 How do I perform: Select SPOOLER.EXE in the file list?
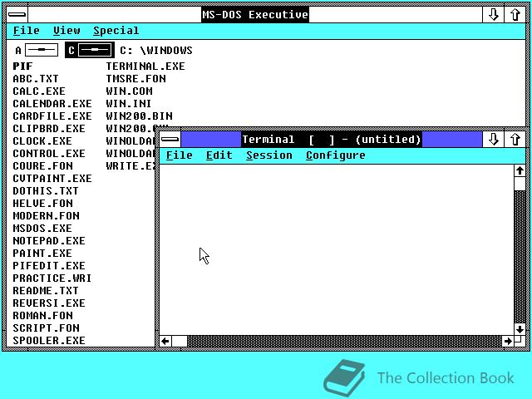(49, 340)
